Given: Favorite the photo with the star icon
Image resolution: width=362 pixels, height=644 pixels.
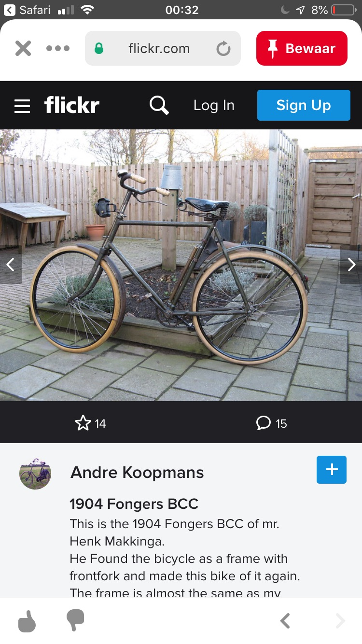Looking at the screenshot, I should (x=83, y=423).
